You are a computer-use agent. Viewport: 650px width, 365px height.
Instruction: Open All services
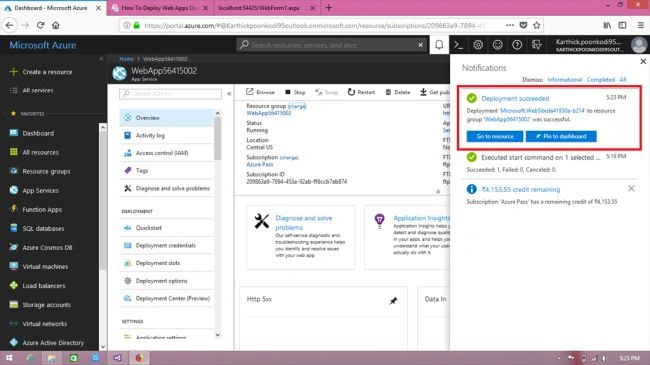(x=32, y=90)
